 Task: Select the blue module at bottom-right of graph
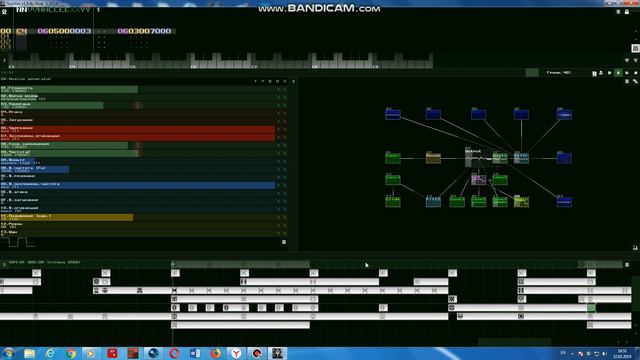(564, 201)
